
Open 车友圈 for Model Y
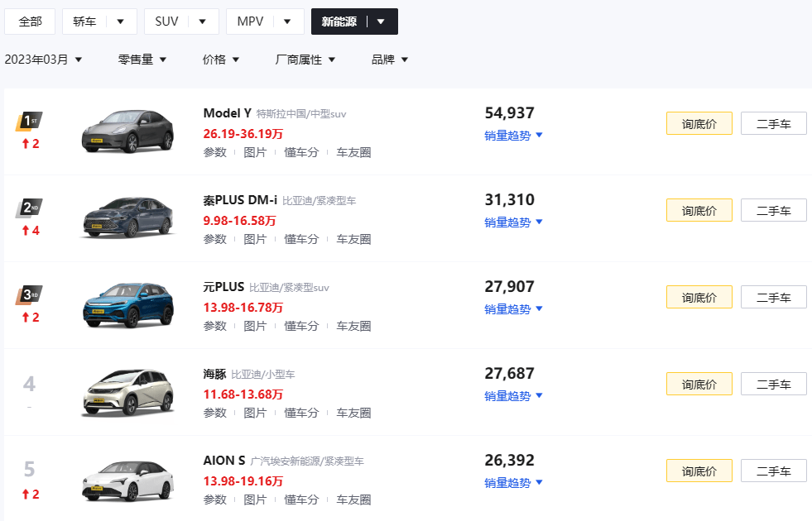(353, 153)
